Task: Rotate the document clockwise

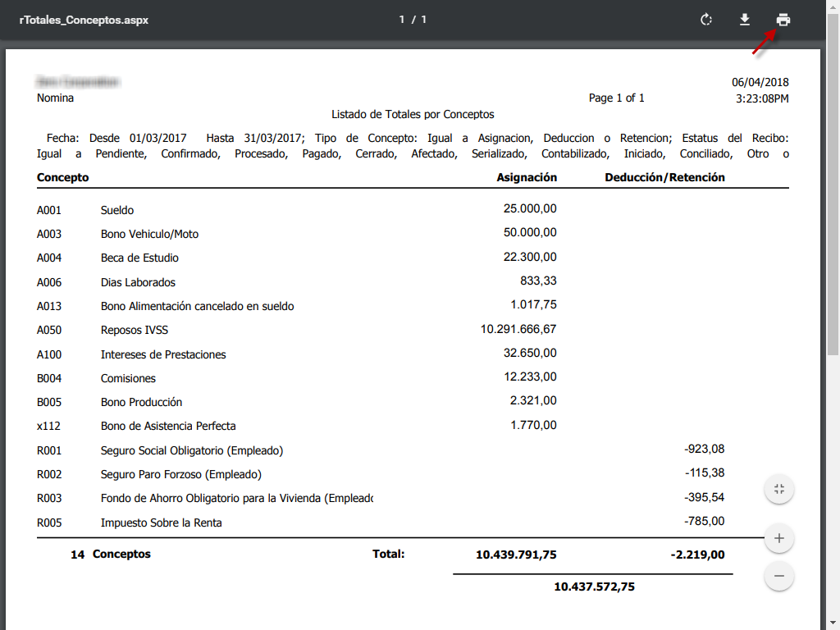Action: [706, 20]
